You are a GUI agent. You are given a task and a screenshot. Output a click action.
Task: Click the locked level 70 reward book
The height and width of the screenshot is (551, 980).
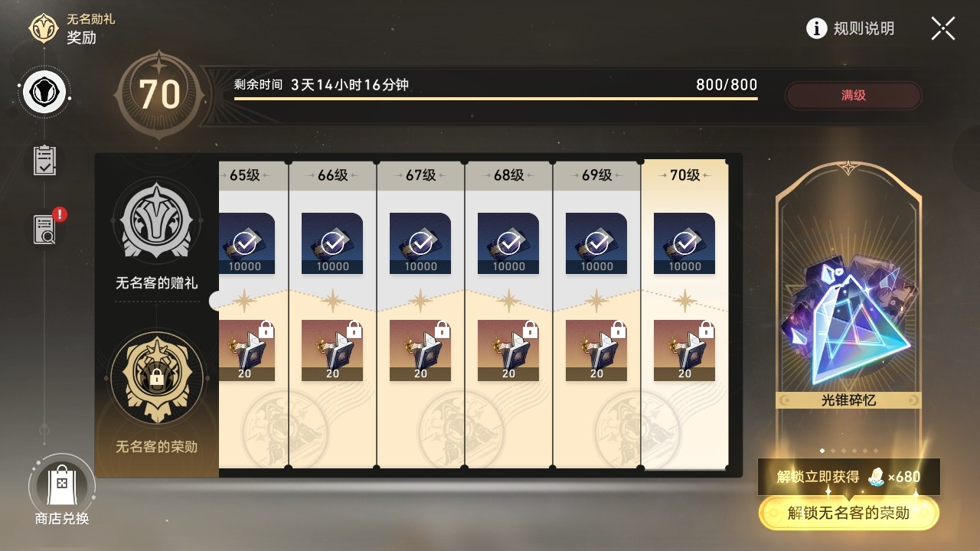point(684,350)
